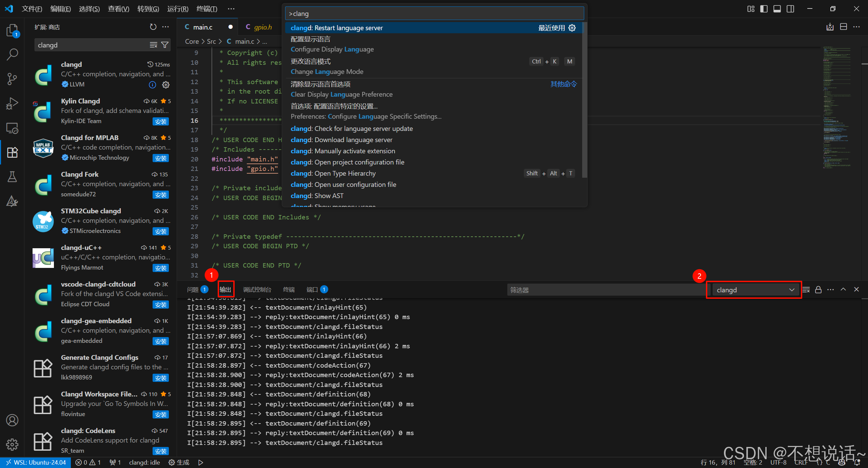Toggle the primary sidebar visibility

coord(764,9)
